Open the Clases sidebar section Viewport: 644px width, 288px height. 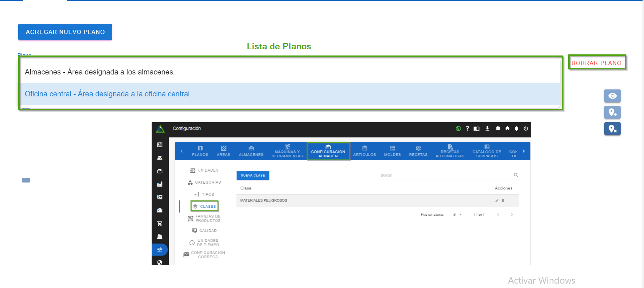(204, 206)
